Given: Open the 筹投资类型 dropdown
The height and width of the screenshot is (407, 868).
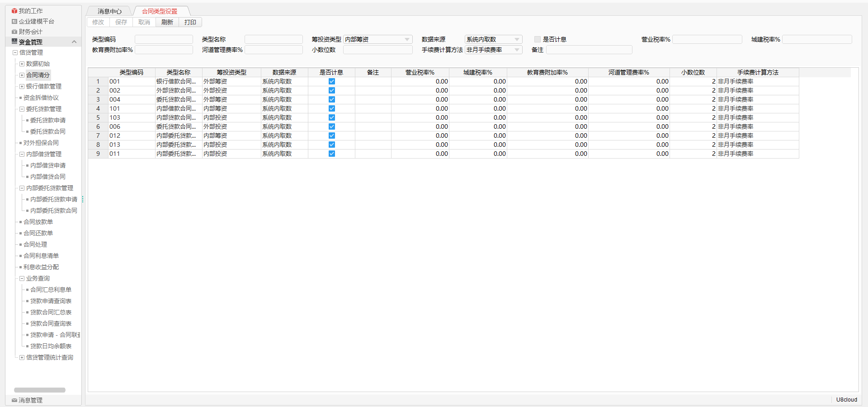Looking at the screenshot, I should [407, 39].
